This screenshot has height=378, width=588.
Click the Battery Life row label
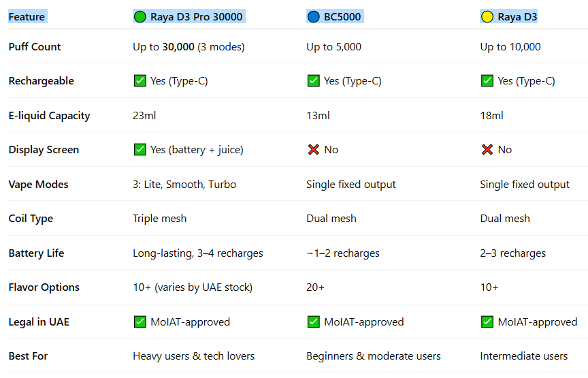[36, 253]
